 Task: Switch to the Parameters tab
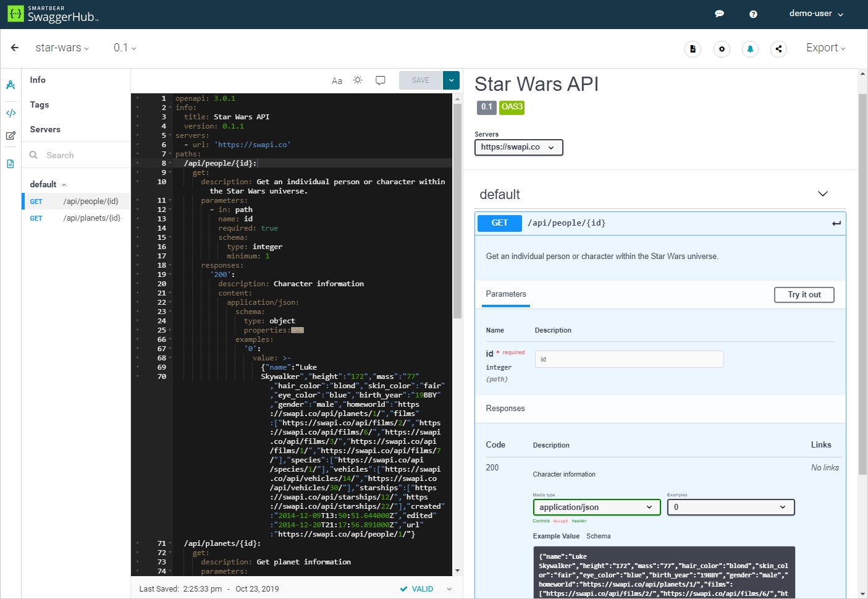[x=505, y=294]
